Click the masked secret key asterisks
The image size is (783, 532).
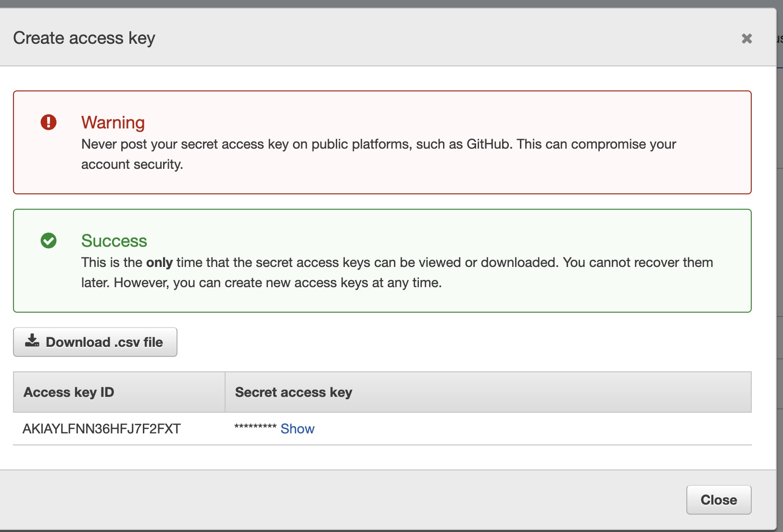(255, 428)
